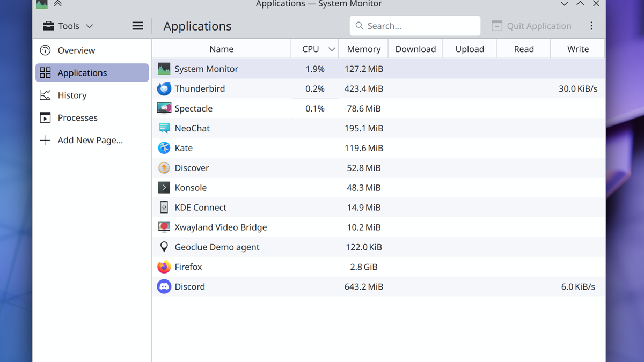Select the Xwayland Video Bridge row name
This screenshot has width=644, height=362.
coord(221,227)
